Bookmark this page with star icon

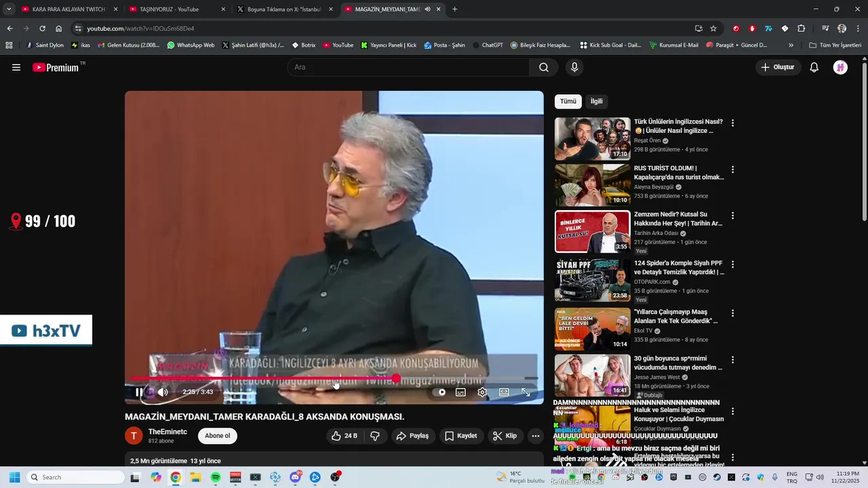[713, 28]
